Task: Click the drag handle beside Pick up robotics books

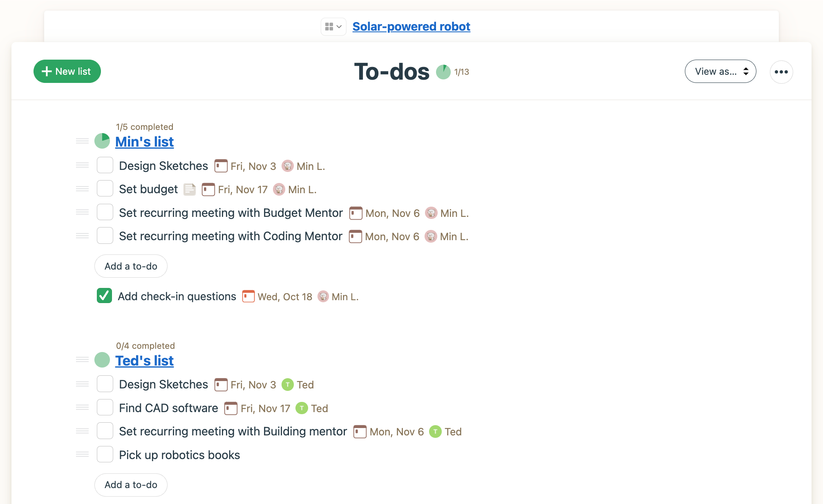Action: 82,455
